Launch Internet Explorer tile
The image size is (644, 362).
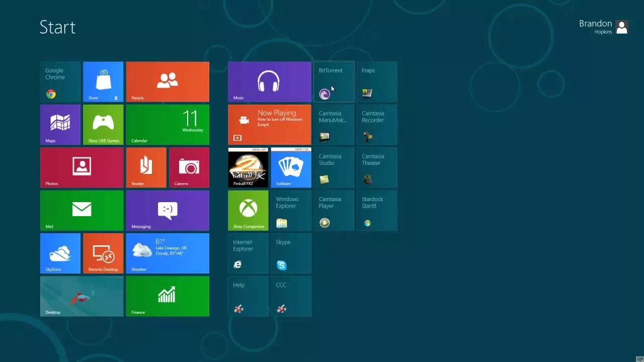(248, 253)
